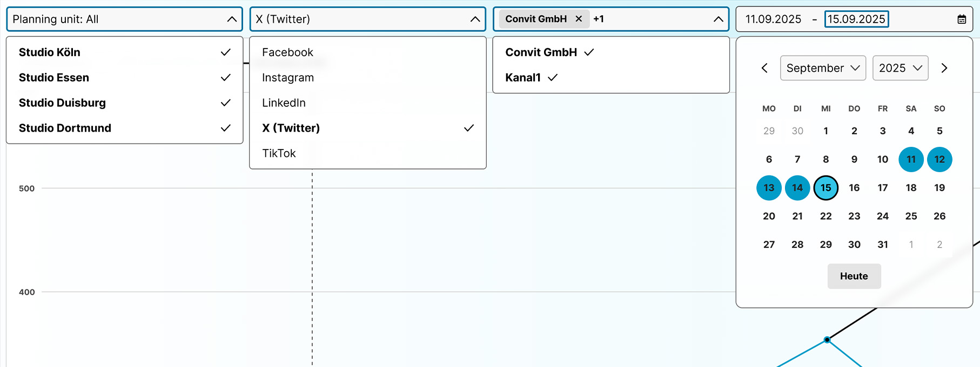Click the start date 11.09.2025 field
The height and width of the screenshot is (367, 980).
click(x=773, y=19)
